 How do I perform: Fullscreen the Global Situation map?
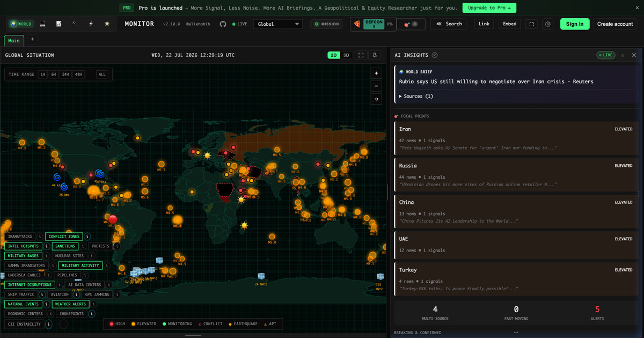click(x=361, y=55)
